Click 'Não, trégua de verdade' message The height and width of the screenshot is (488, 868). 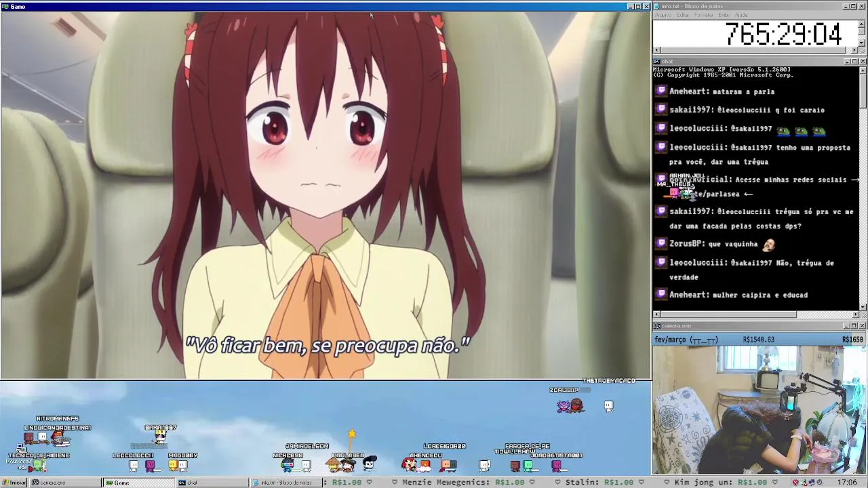click(751, 270)
